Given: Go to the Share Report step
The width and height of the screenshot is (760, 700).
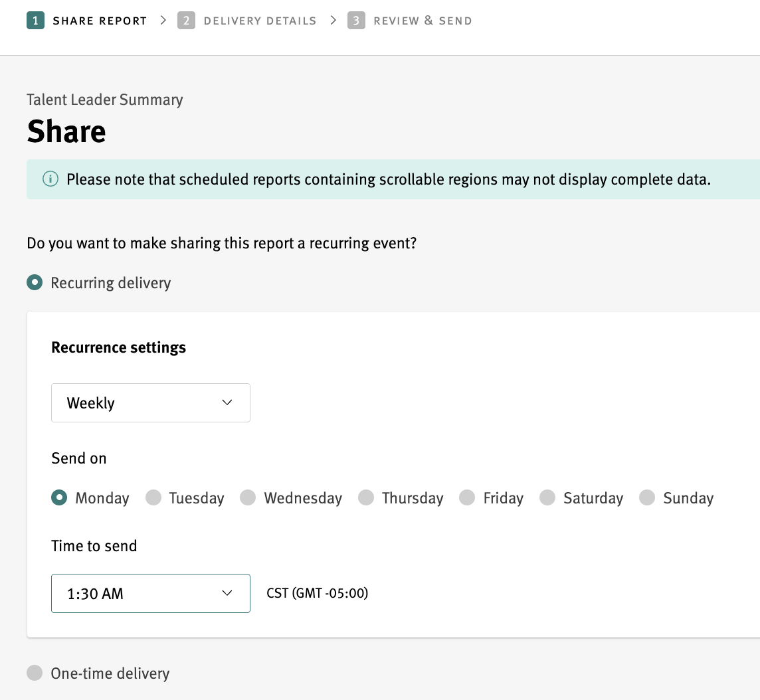Looking at the screenshot, I should (x=100, y=21).
